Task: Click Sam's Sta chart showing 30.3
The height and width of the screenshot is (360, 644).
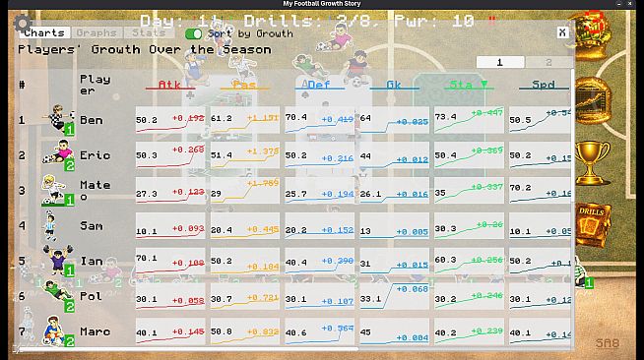Action: tap(469, 225)
